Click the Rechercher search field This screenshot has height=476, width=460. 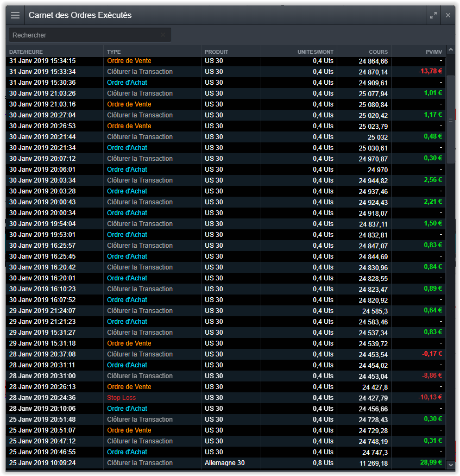tap(90, 35)
